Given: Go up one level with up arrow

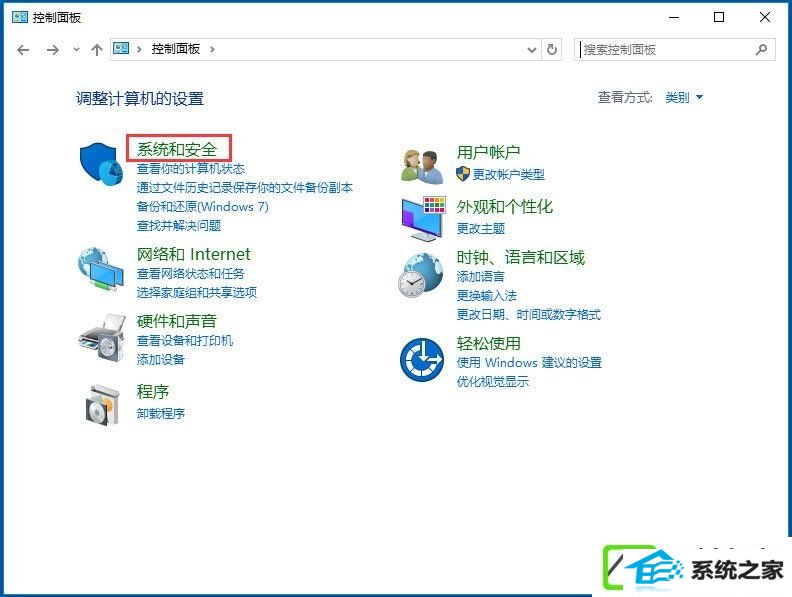Looking at the screenshot, I should pyautogui.click(x=96, y=49).
